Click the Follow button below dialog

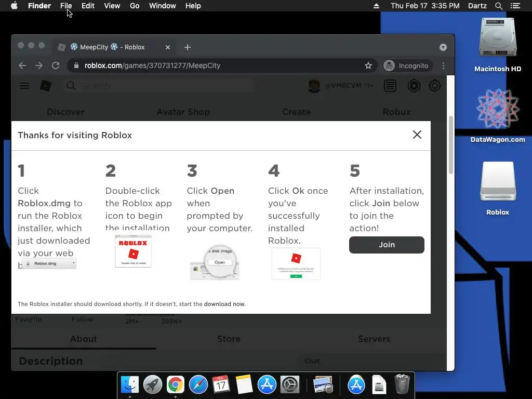click(82, 320)
